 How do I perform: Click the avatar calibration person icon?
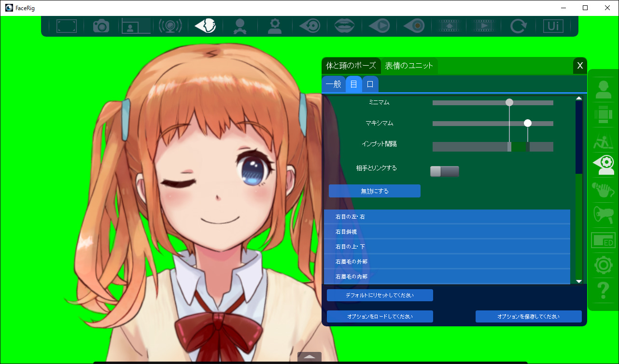pyautogui.click(x=239, y=26)
